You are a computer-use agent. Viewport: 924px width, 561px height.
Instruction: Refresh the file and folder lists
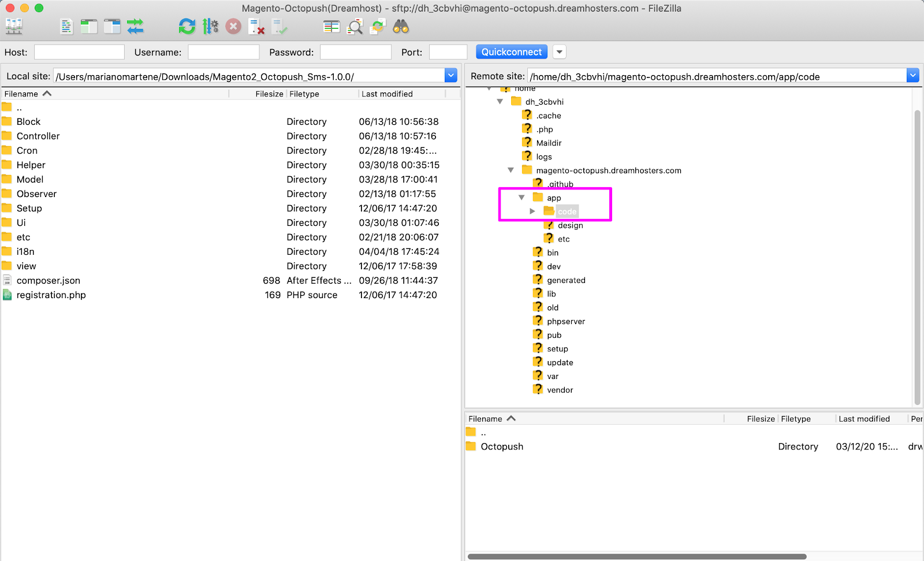[x=187, y=27]
